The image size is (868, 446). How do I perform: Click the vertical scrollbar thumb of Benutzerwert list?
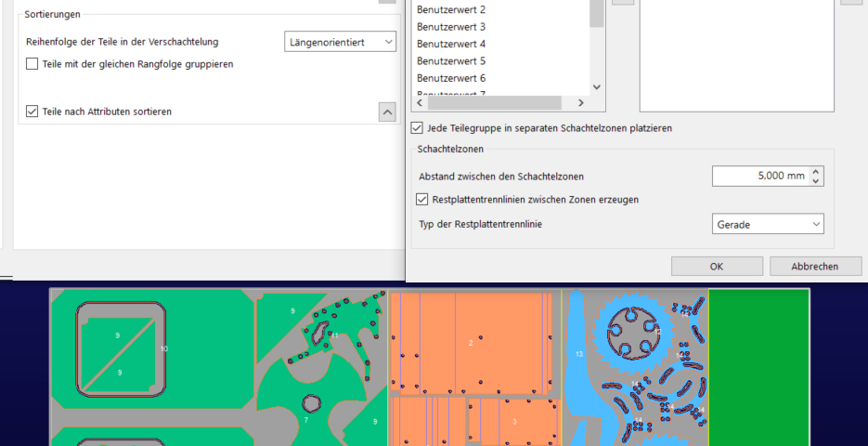click(596, 13)
